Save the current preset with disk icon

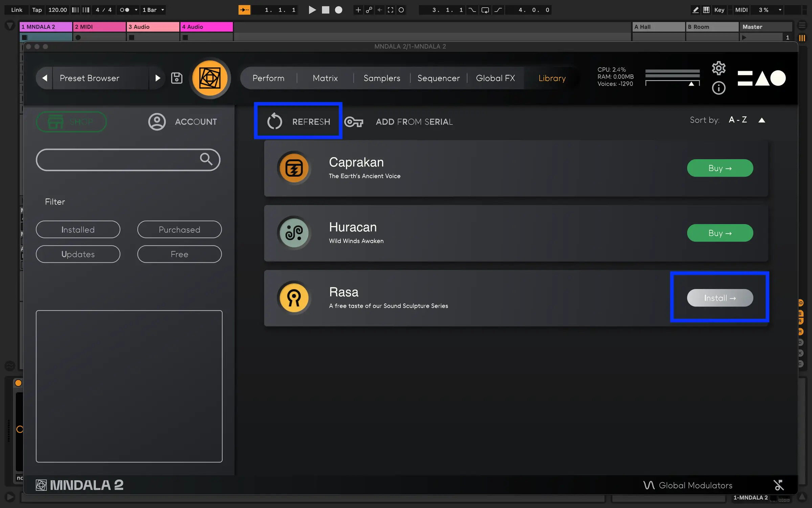tap(177, 78)
